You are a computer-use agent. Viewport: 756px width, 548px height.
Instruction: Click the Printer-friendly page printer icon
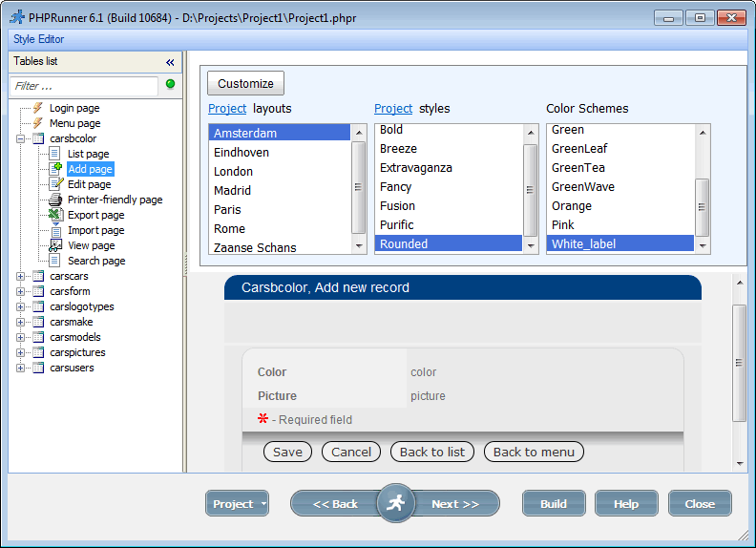pos(55,200)
